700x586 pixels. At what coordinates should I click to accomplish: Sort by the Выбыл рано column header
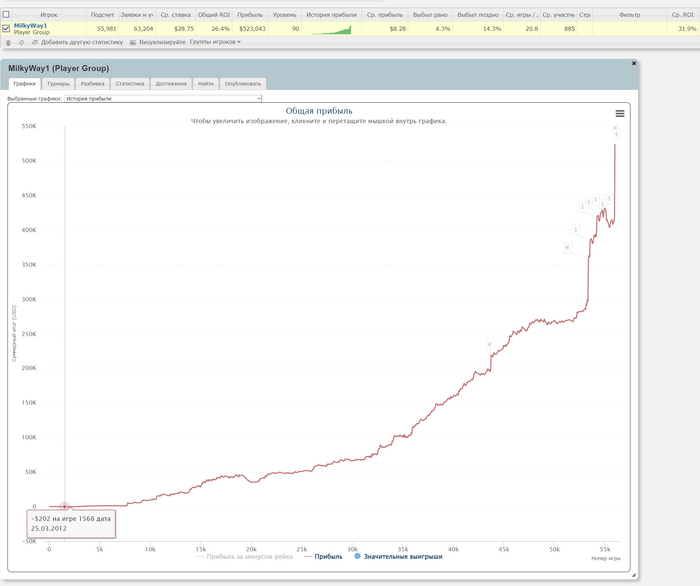point(430,15)
